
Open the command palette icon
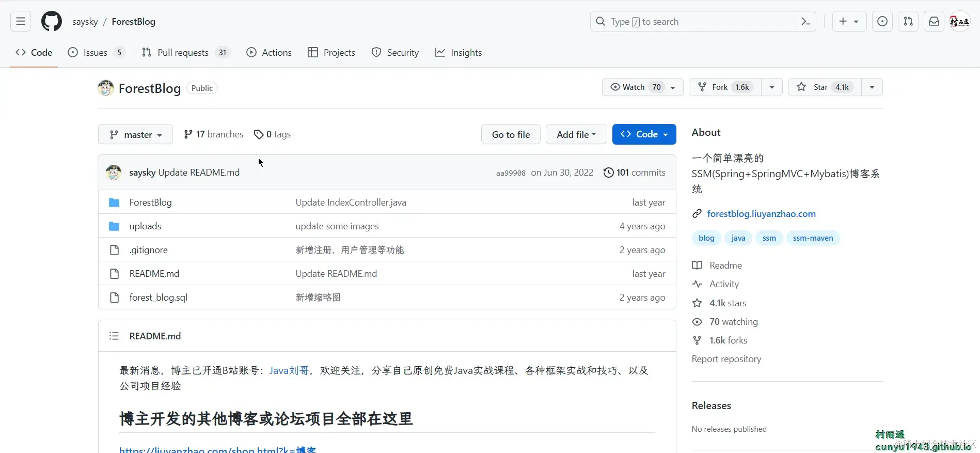[805, 21]
